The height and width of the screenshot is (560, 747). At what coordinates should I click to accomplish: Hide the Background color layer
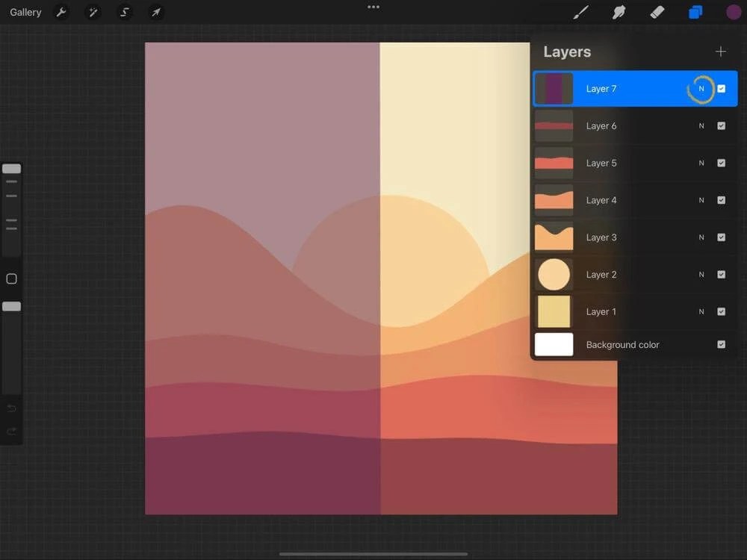pyautogui.click(x=722, y=344)
